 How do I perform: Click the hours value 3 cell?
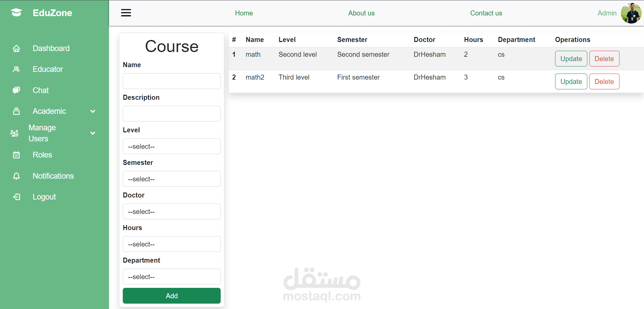(466, 77)
